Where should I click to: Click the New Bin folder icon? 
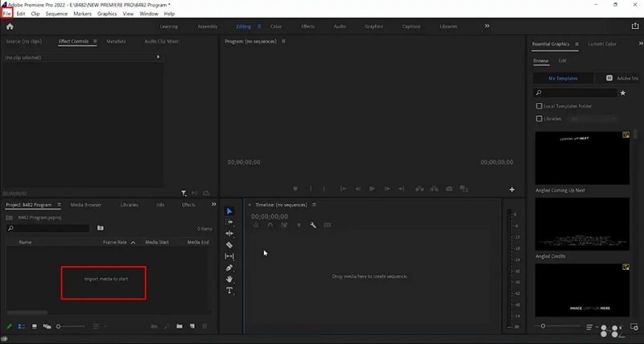click(180, 326)
